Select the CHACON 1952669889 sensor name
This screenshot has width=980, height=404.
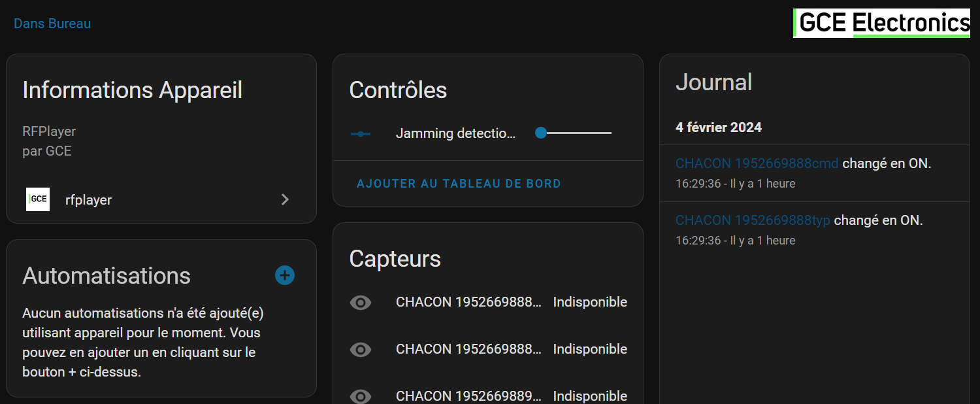[468, 396]
